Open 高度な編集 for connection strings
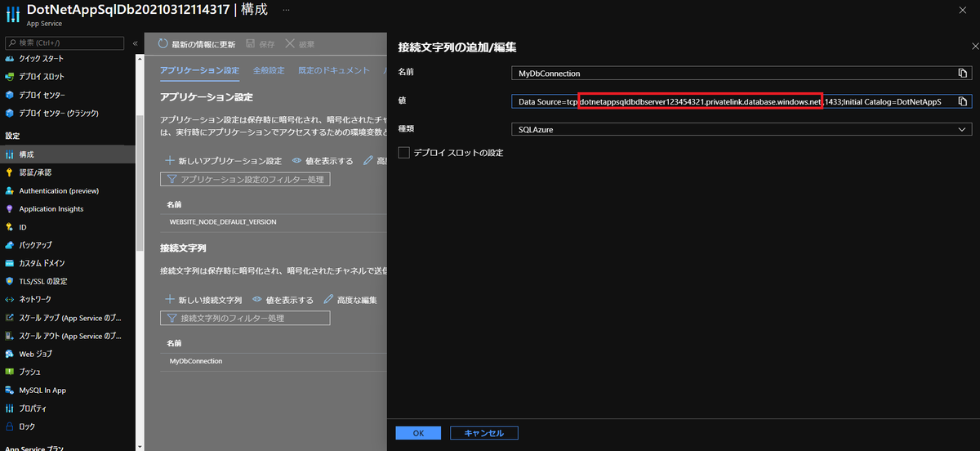This screenshot has width=980, height=451. 350,300
